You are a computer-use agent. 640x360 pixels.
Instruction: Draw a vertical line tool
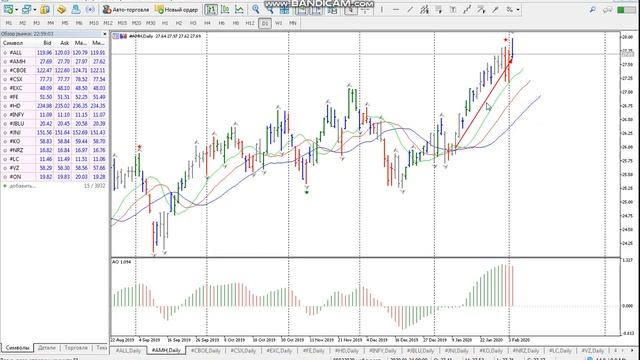click(x=382, y=9)
